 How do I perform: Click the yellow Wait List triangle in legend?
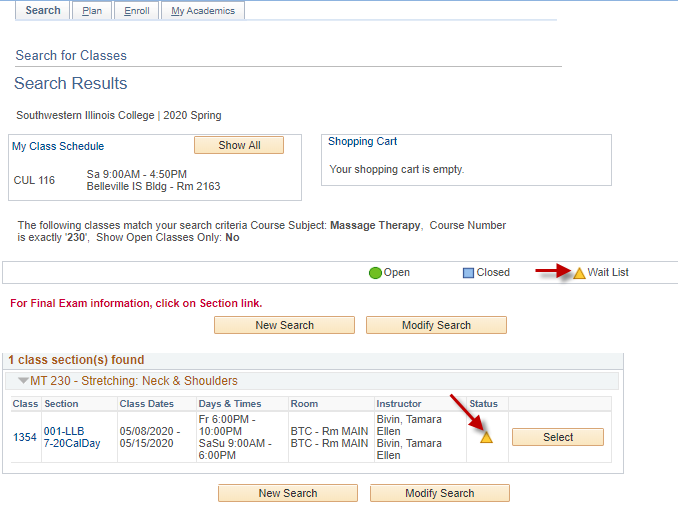[x=579, y=273]
